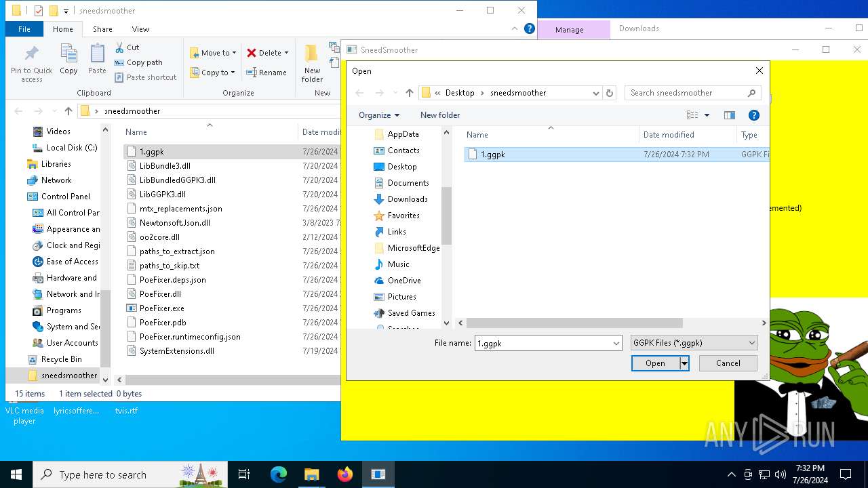Click the Windows Start button
868x488 pixels.
pyautogui.click(x=16, y=474)
